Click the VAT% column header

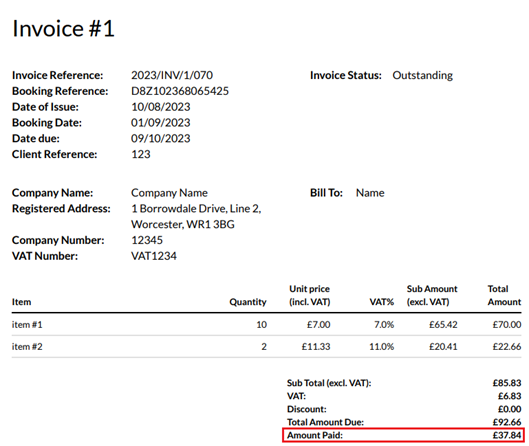pos(382,302)
